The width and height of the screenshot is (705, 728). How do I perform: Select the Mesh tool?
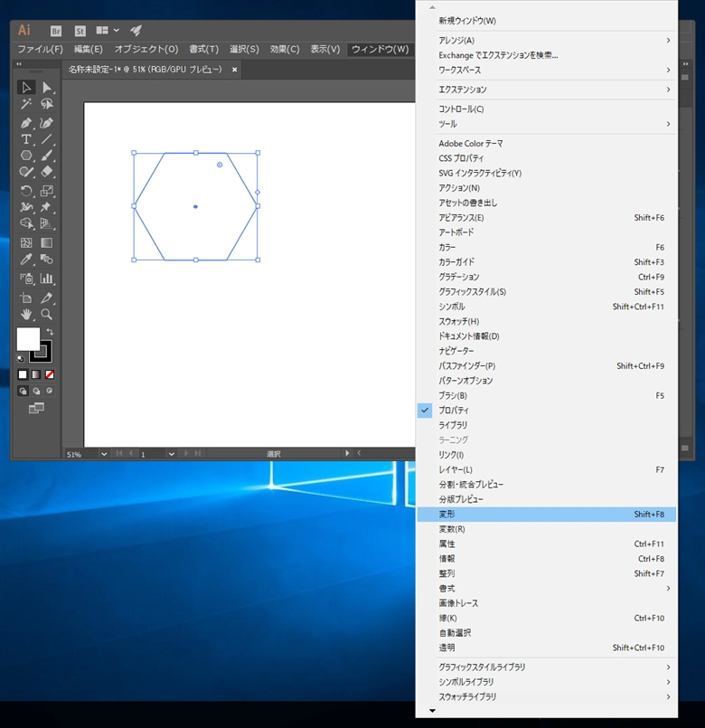click(26, 243)
